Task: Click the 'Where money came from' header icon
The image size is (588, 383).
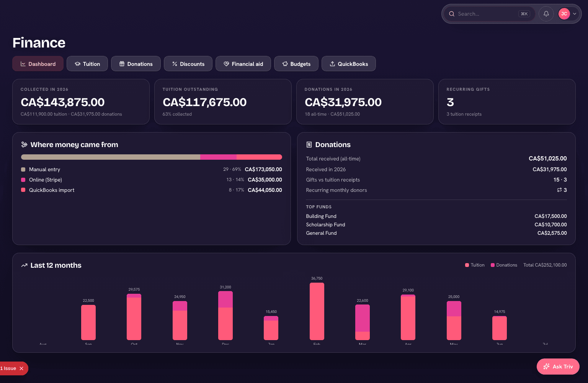Action: pos(24,145)
